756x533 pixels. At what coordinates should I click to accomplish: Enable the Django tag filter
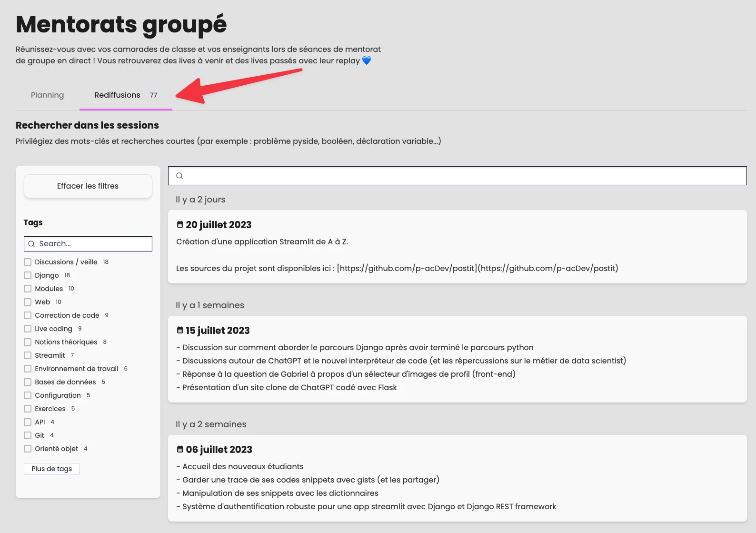(28, 275)
